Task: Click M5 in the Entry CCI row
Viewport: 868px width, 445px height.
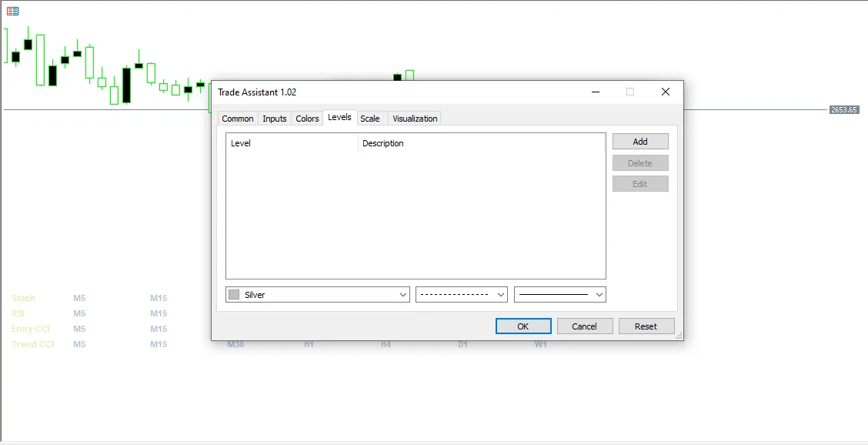Action: click(79, 330)
